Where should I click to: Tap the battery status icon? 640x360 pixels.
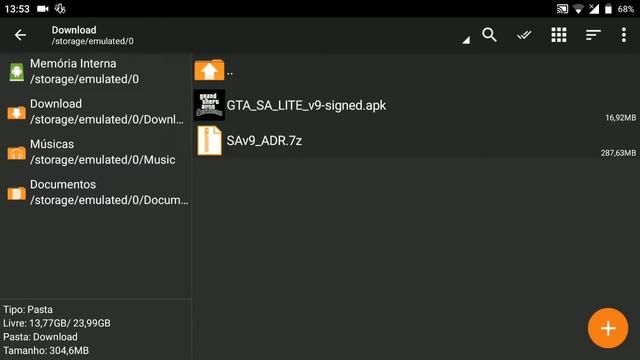[x=608, y=9]
